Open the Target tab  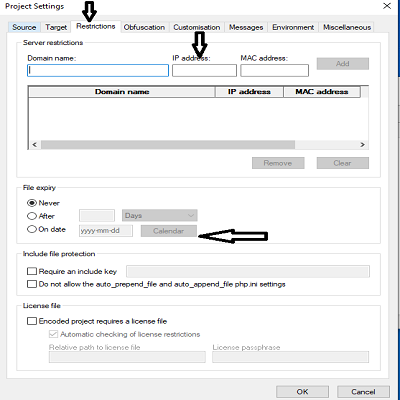(56, 27)
